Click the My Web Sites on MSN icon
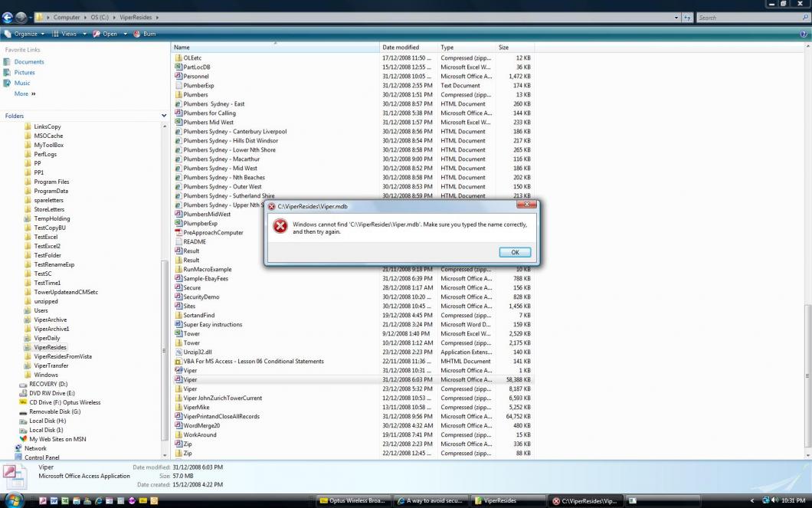This screenshot has height=508, width=812. (23, 439)
